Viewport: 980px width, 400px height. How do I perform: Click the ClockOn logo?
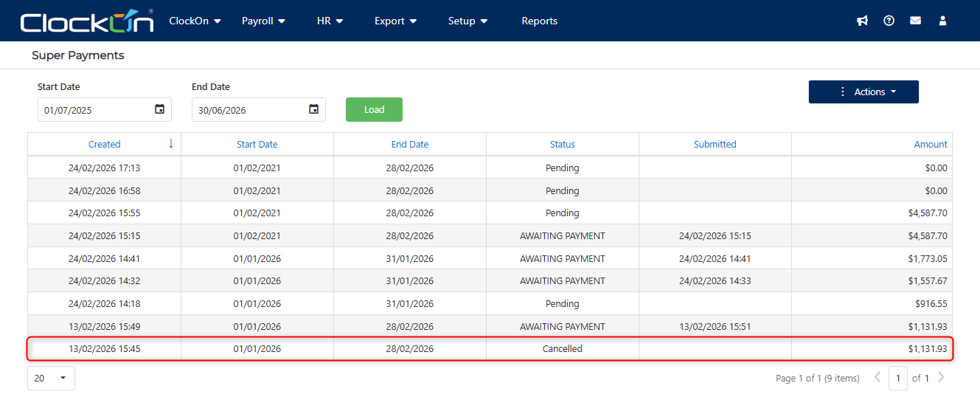tap(87, 21)
